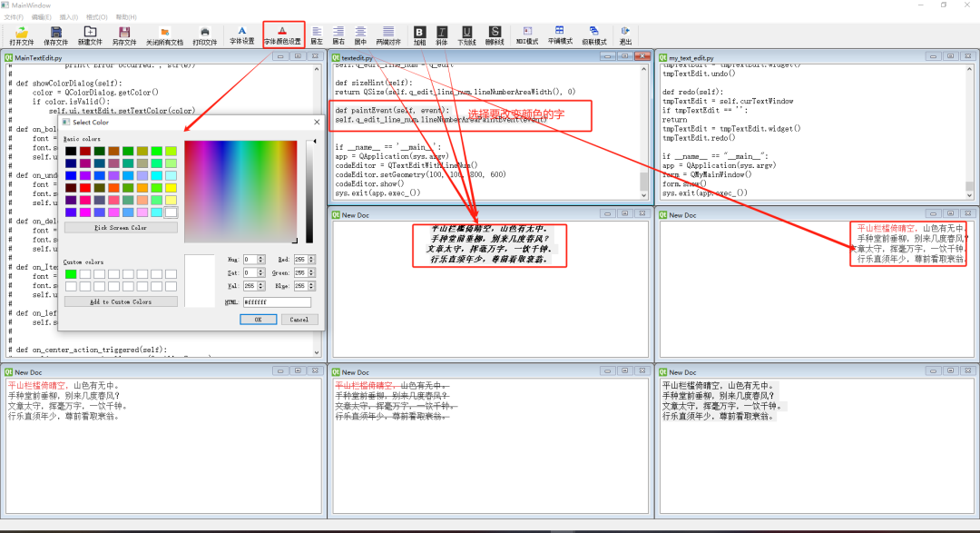
Task: Pick the pure red basic color swatch
Action: (85, 188)
